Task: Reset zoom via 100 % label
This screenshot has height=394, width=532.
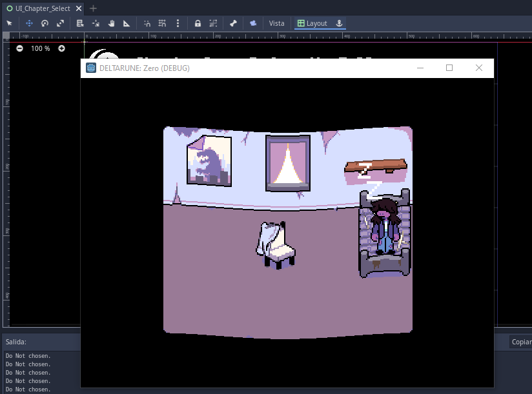Action: click(x=41, y=48)
